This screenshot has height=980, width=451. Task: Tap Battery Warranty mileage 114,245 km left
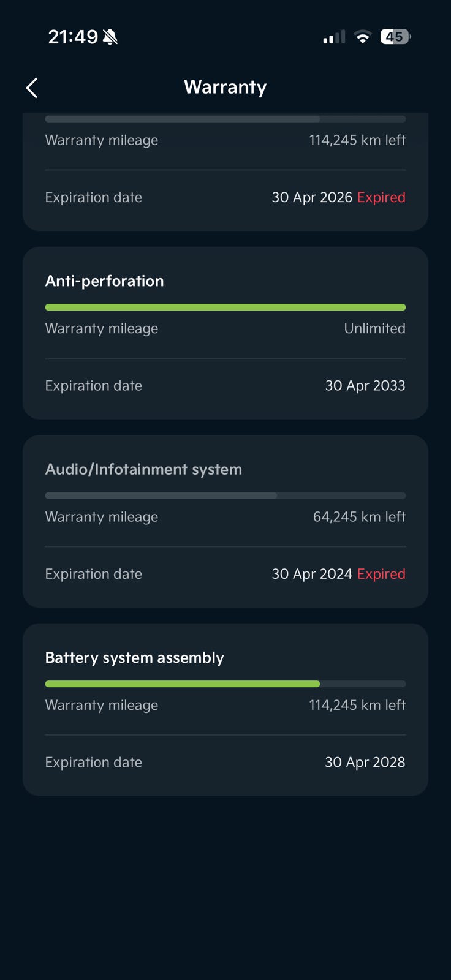pyautogui.click(x=357, y=705)
